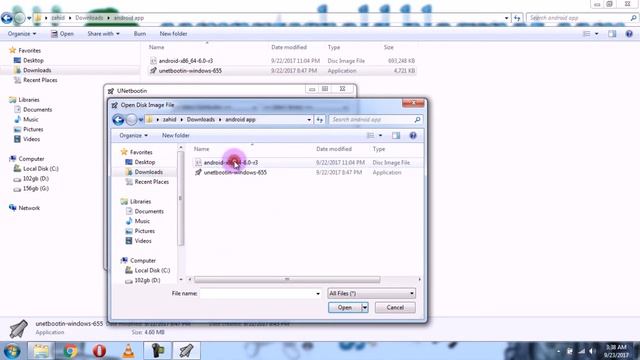The height and width of the screenshot is (360, 640).
Task: Click New folder in the dialog toolbar
Action: point(176,136)
